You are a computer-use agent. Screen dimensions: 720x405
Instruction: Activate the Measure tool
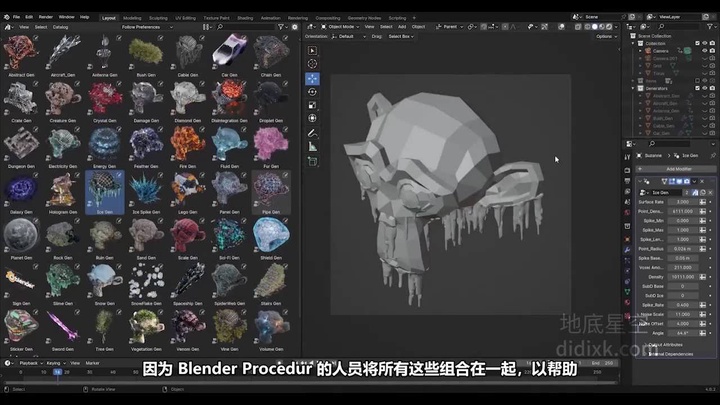pos(312,147)
